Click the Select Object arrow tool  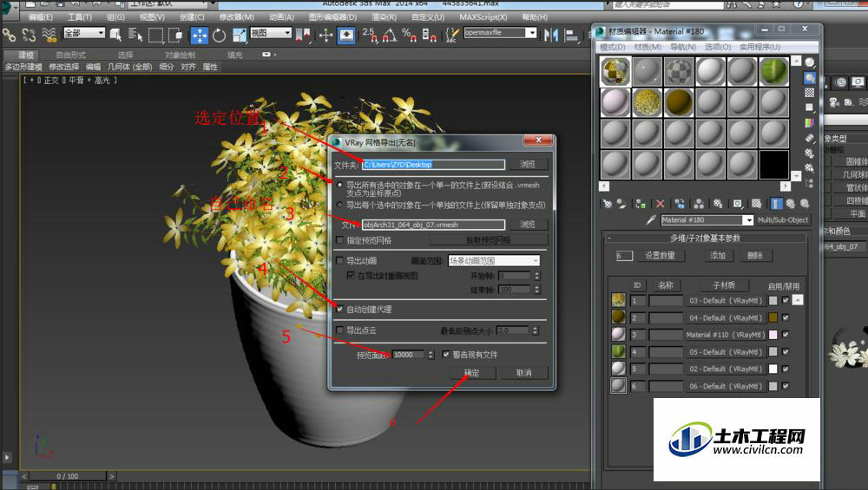115,36
